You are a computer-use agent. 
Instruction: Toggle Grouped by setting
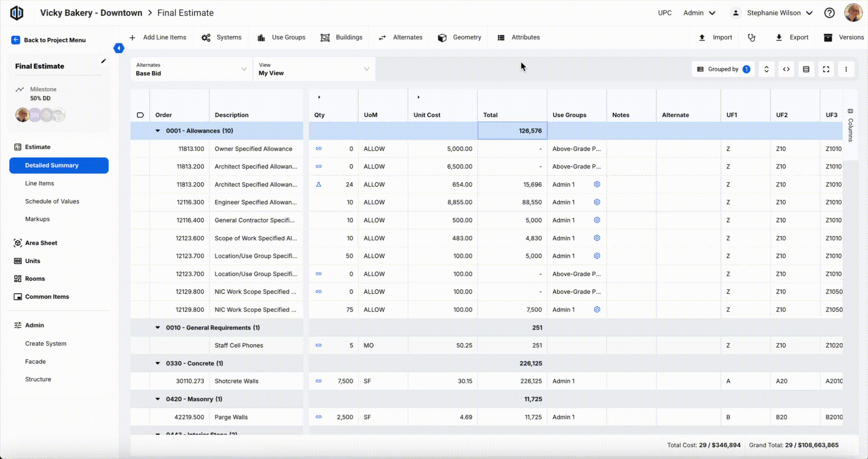[723, 69]
